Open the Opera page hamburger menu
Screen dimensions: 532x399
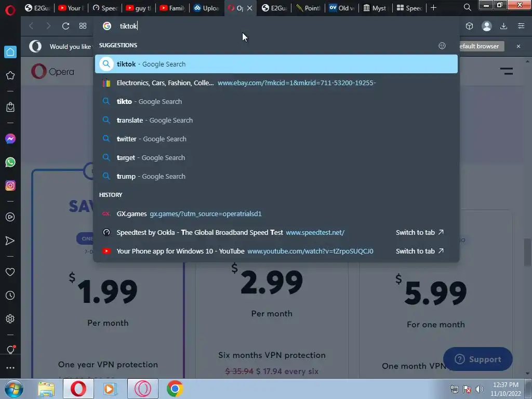(506, 71)
